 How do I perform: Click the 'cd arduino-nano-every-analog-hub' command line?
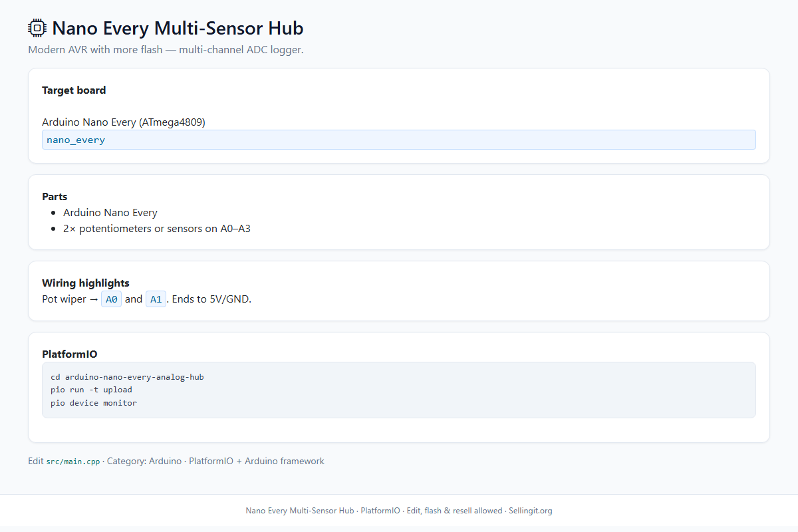pyautogui.click(x=127, y=377)
